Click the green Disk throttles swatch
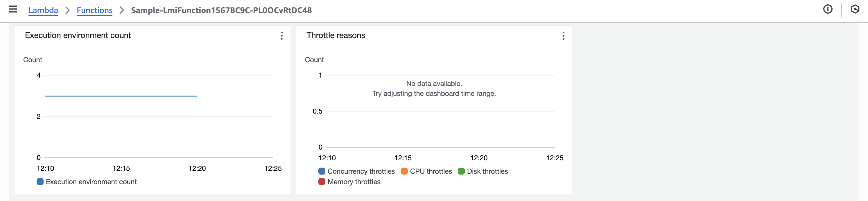Image resolution: width=868 pixels, height=201 pixels. pyautogui.click(x=461, y=171)
